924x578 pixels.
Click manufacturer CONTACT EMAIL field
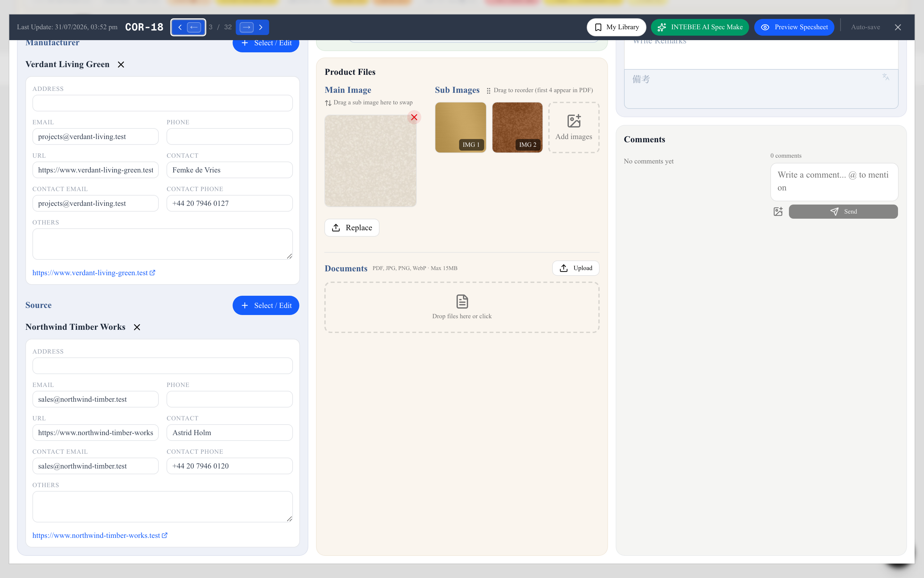click(96, 203)
